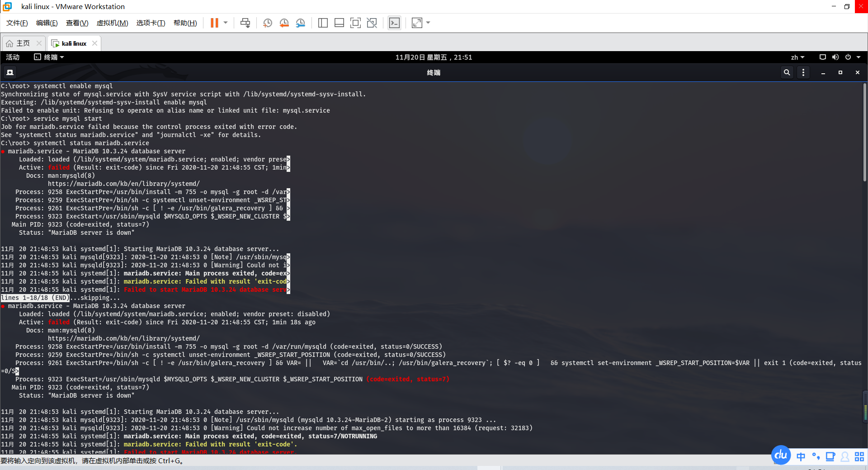Screen dimensions: 868x470
Task: Toggle the library sidebar visibility
Action: click(x=323, y=23)
